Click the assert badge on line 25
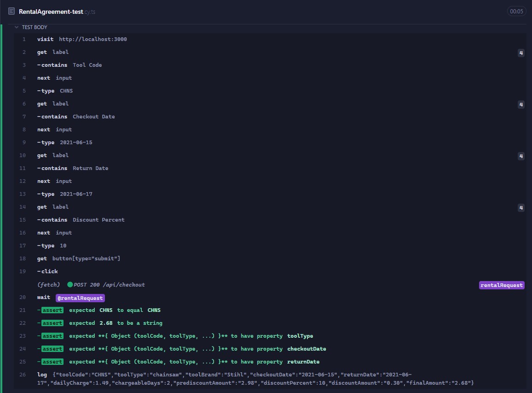532x393 pixels. click(52, 362)
